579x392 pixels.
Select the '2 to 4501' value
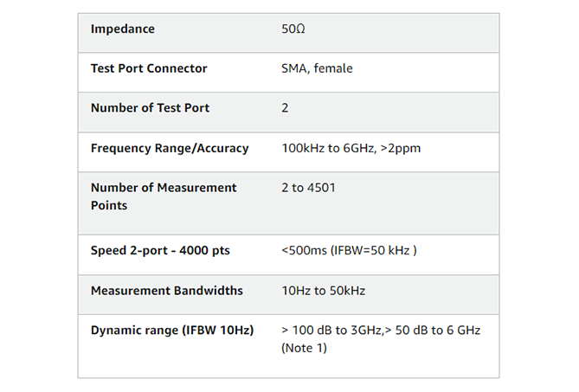pos(308,188)
